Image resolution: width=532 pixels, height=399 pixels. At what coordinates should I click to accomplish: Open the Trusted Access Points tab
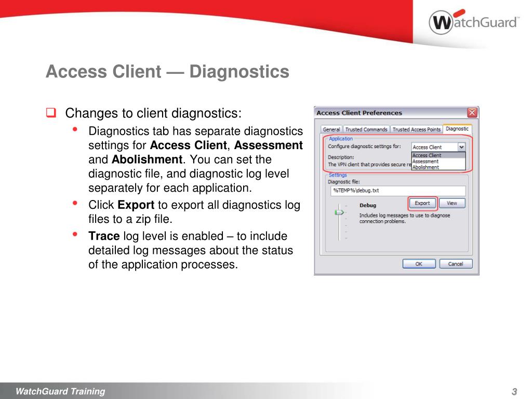[x=416, y=129]
